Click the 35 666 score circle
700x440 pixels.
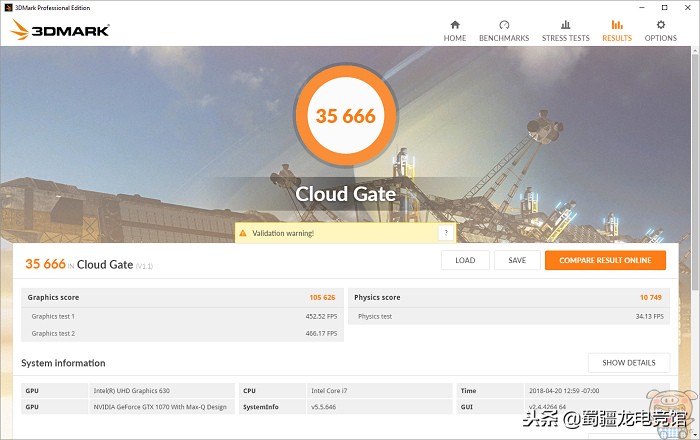click(x=346, y=116)
